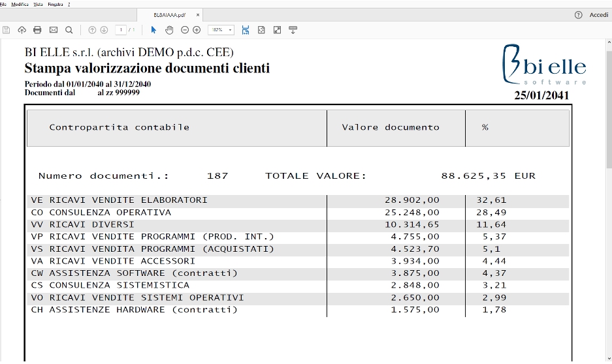Screen dimensions: 612x364
Task: Open Help via the question mark icon
Action: click(579, 15)
